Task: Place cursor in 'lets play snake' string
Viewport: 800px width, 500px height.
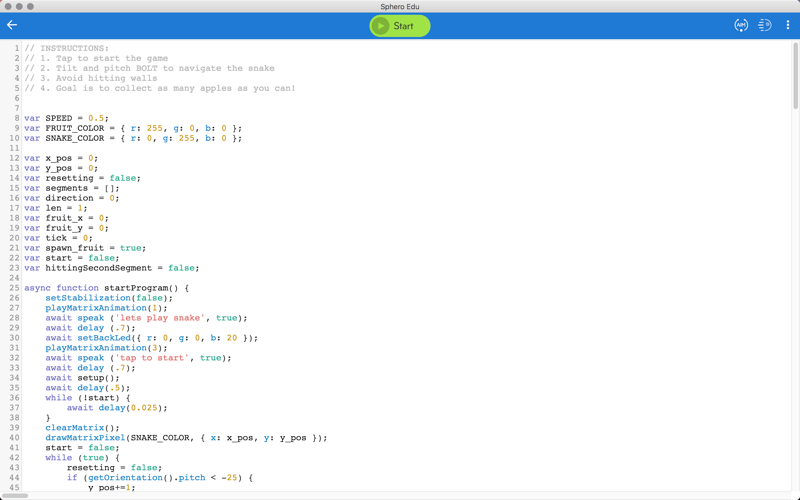Action: point(160,318)
